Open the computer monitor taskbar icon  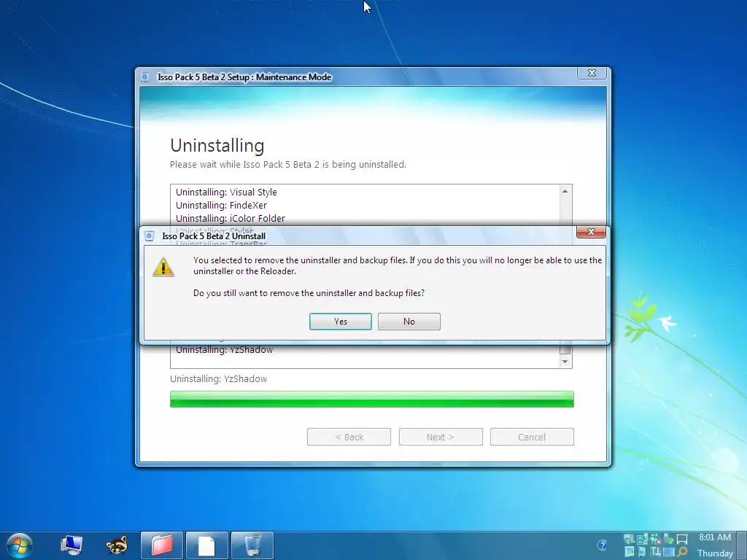tap(72, 545)
